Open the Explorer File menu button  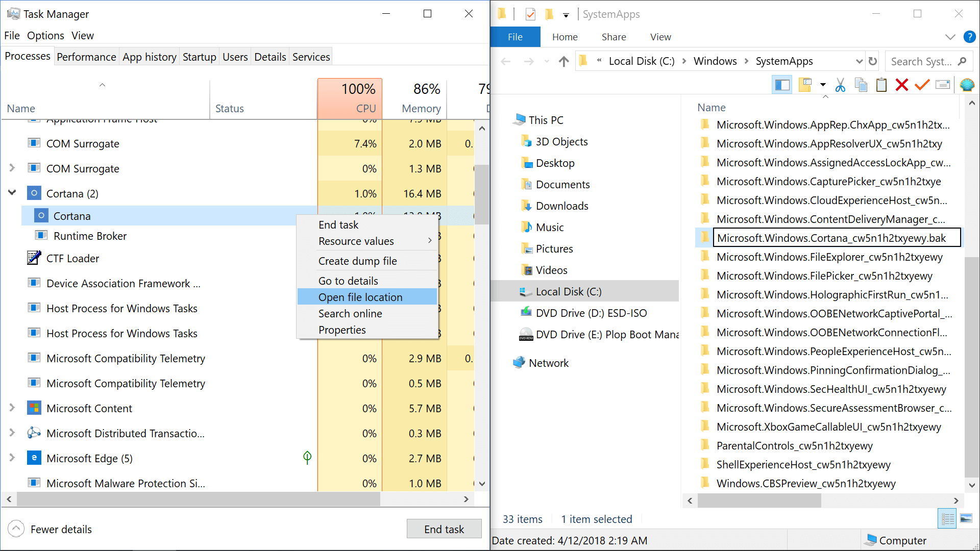[x=515, y=37]
